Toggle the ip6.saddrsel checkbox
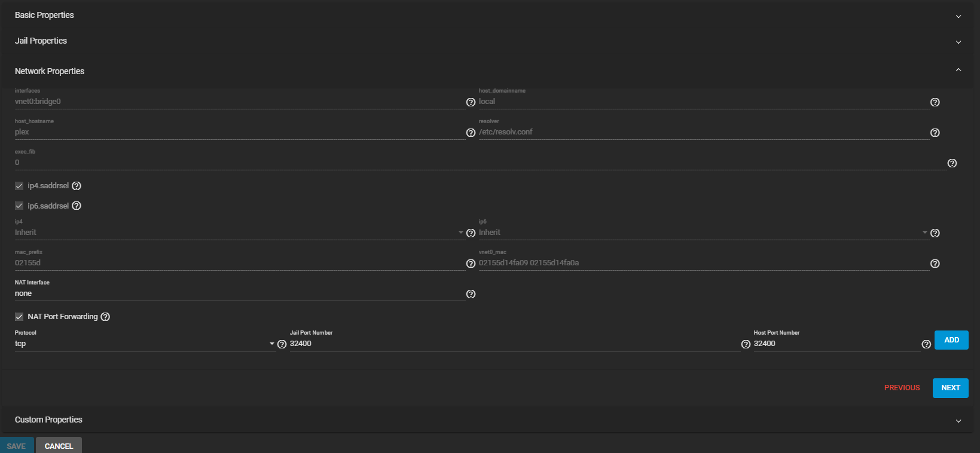980x453 pixels. click(x=19, y=206)
